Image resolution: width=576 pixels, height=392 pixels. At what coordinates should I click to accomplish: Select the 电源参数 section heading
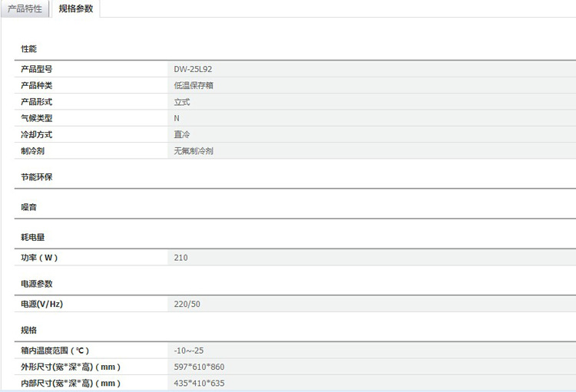point(36,284)
